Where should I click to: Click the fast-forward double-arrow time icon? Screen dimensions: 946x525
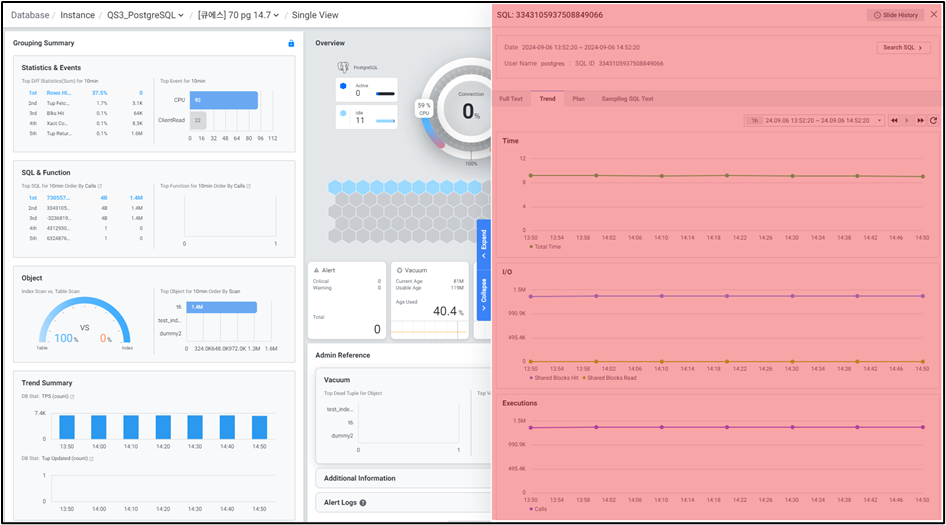tap(920, 120)
